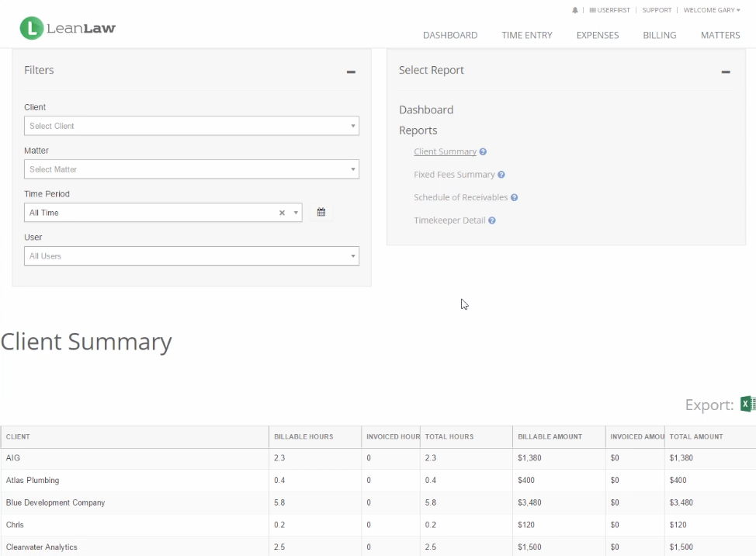This screenshot has height=556, width=756.
Task: Open the notifications bell
Action: tap(575, 10)
